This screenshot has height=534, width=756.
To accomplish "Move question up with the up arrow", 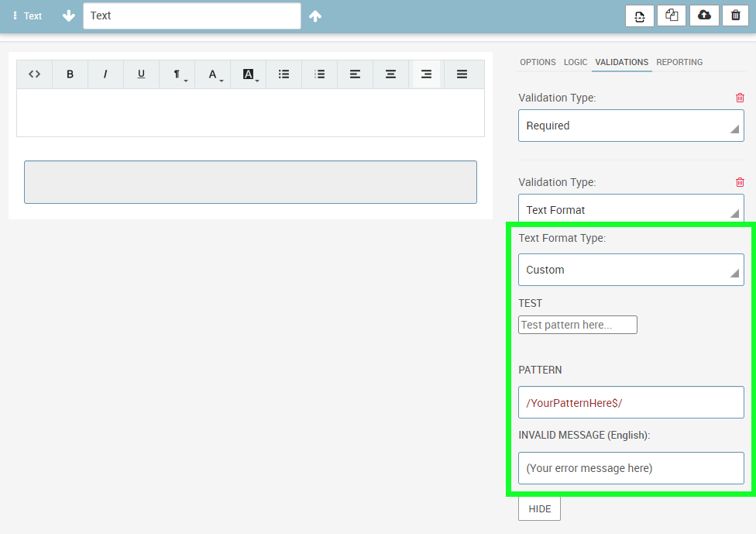I will [x=315, y=16].
